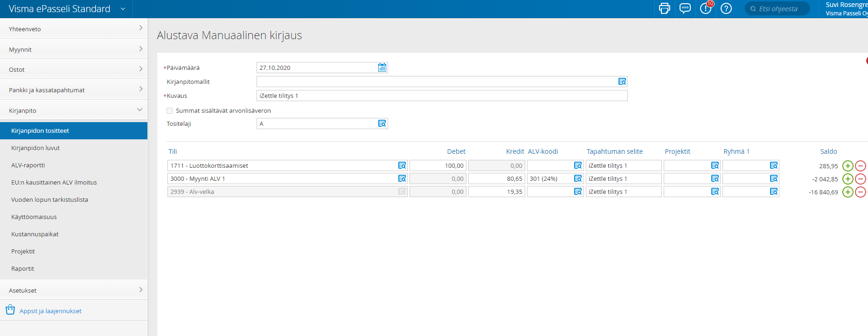The image size is (868, 336).
Task: Open the Appsit ja laajennukset link
Action: (x=50, y=311)
